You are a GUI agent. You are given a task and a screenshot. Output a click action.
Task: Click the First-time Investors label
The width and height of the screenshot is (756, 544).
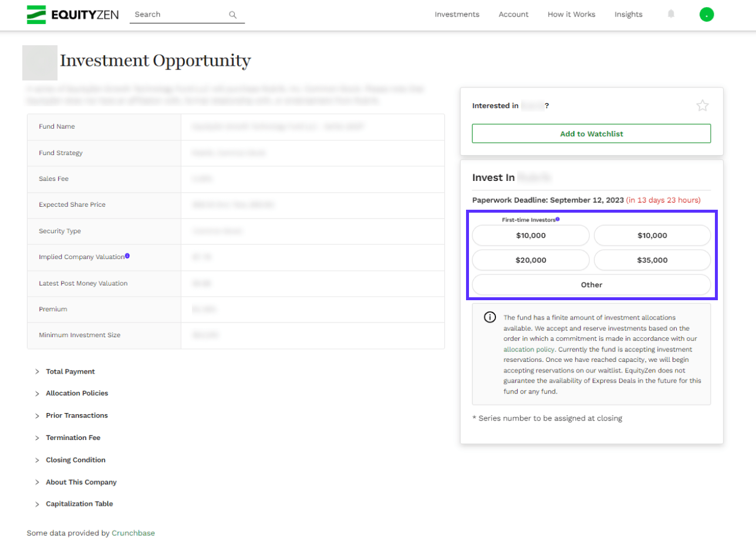click(528, 219)
